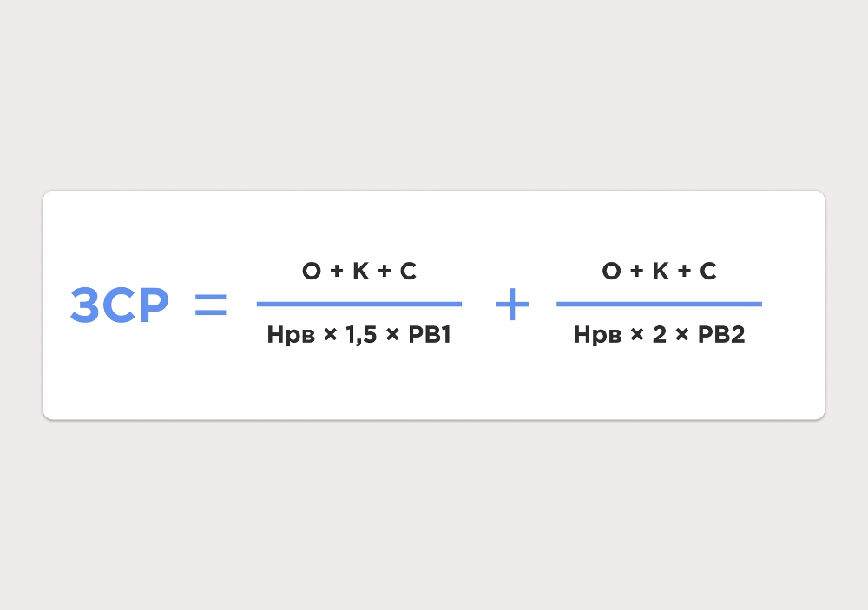Click letter К in the right numerator

tap(661, 272)
